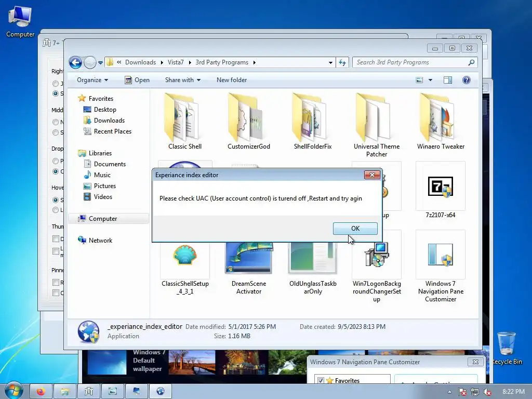Expand the view options dropdown arrow
This screenshot has width=532, height=399.
pos(430,80)
